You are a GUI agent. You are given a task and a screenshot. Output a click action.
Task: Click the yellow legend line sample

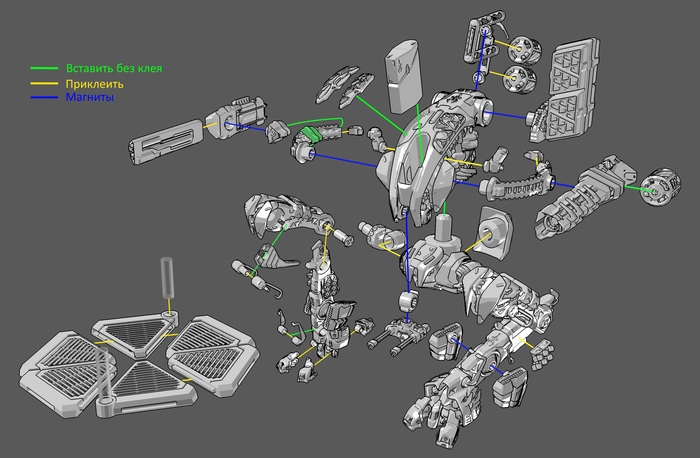coord(44,83)
